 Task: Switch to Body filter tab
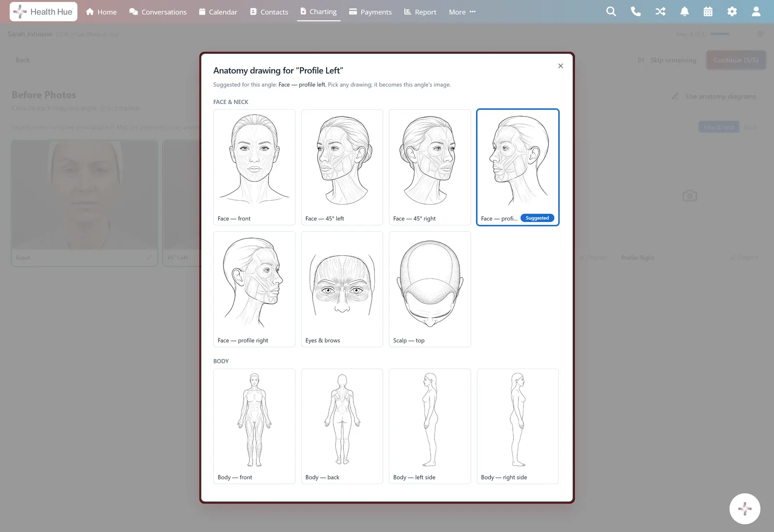pyautogui.click(x=750, y=127)
